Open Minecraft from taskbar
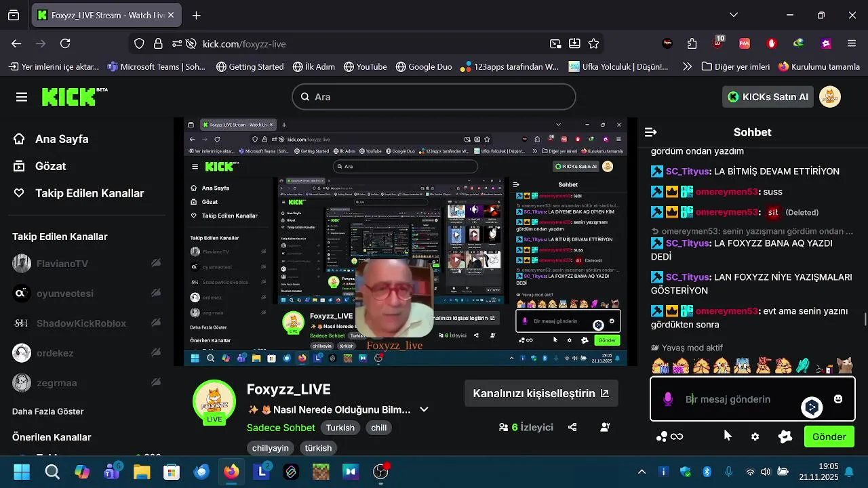The image size is (868, 488). click(x=321, y=472)
